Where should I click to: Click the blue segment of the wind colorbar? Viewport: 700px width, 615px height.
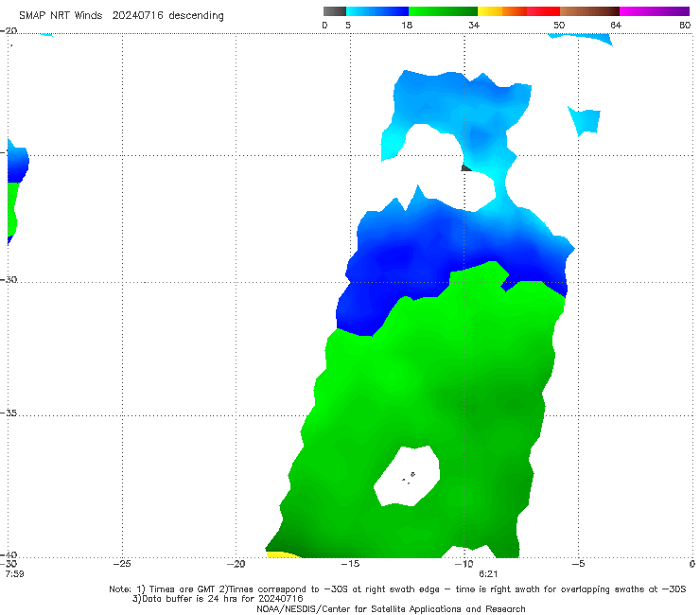(x=377, y=11)
